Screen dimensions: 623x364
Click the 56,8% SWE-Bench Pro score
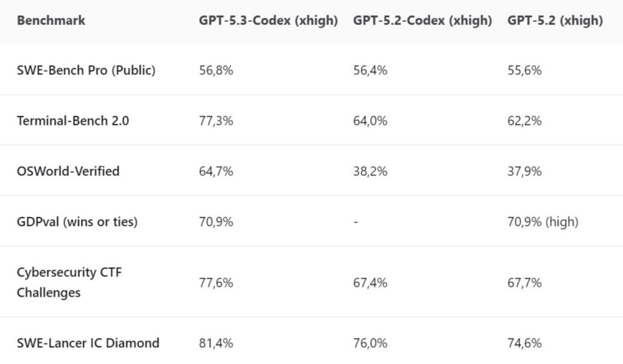(216, 70)
